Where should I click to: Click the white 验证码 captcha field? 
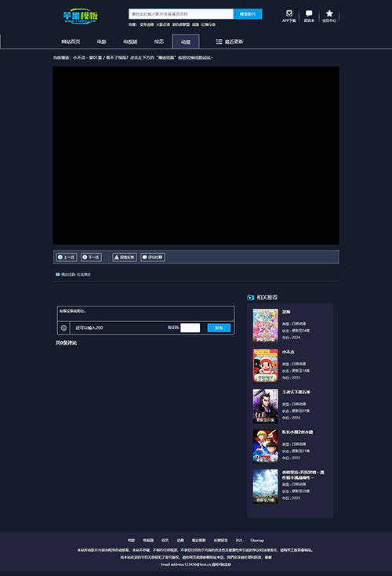(191, 328)
